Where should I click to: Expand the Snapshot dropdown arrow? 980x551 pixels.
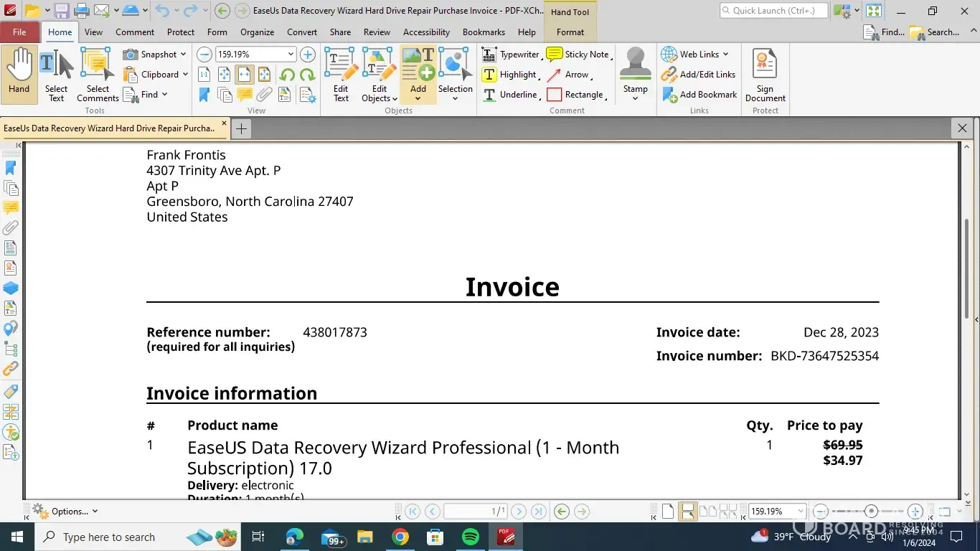183,55
